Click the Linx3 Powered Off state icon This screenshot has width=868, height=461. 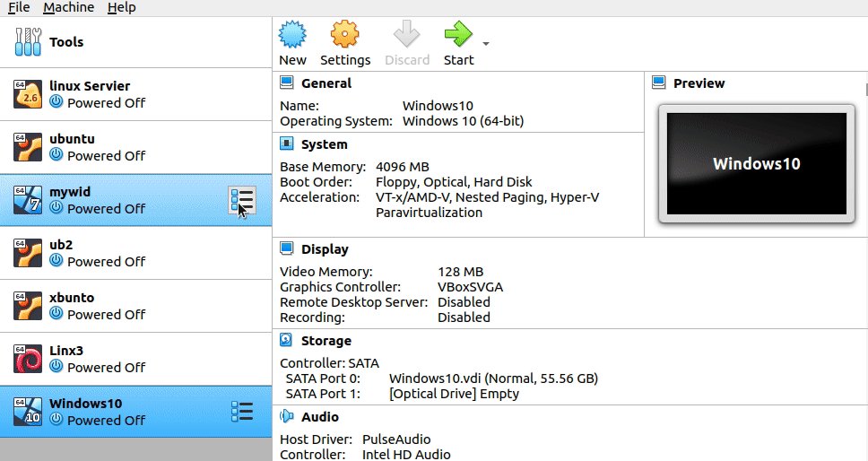pyautogui.click(x=56, y=366)
